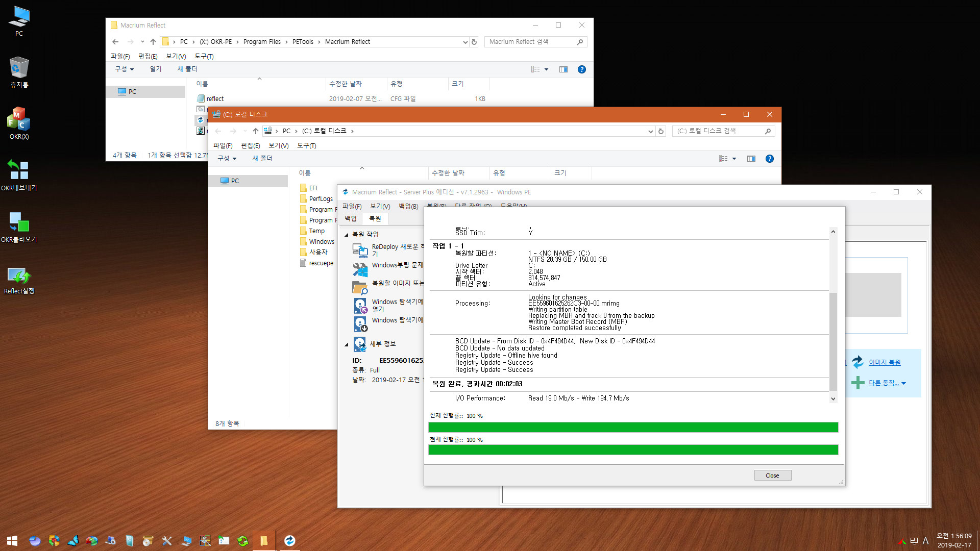Click help icon in Macrium Reflect folder window
Viewport: 980px width, 551px height.
581,69
